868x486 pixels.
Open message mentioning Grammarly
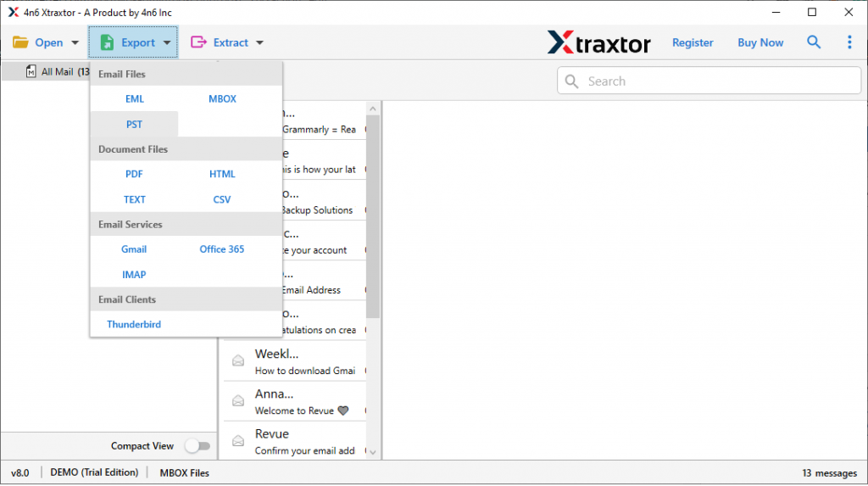pyautogui.click(x=325, y=120)
